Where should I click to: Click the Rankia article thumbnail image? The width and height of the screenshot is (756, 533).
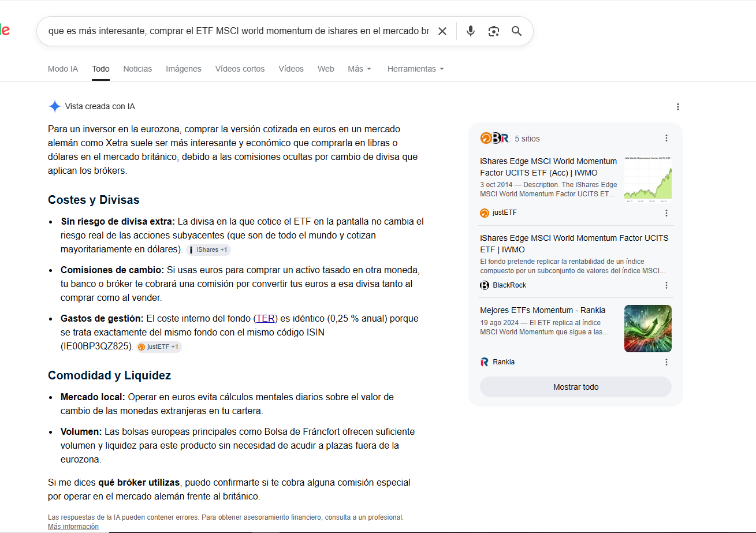648,329
